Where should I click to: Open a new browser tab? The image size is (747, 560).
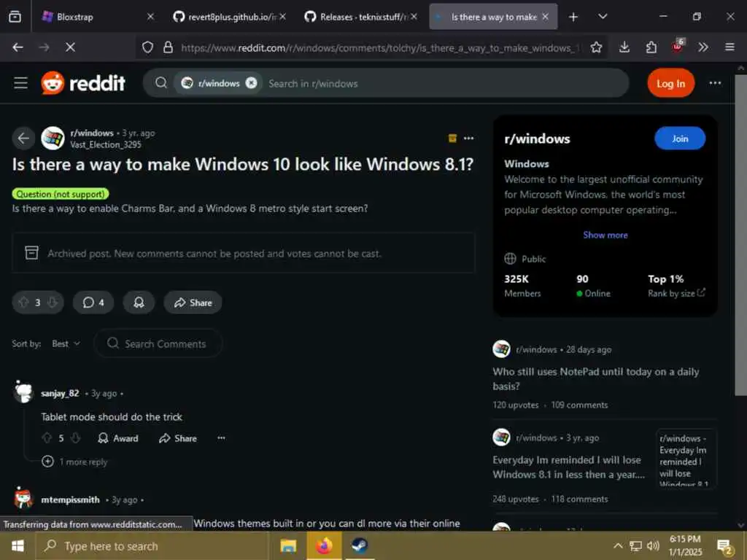click(x=573, y=17)
